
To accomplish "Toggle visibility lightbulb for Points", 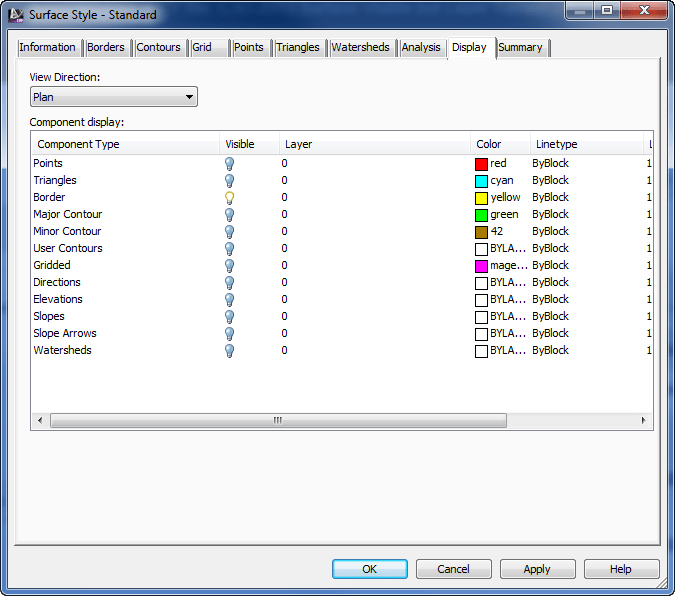I will coord(229,164).
